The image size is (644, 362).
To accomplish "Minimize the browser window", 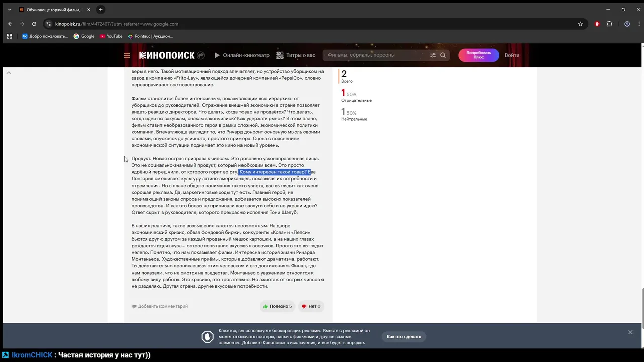I will click(608, 9).
